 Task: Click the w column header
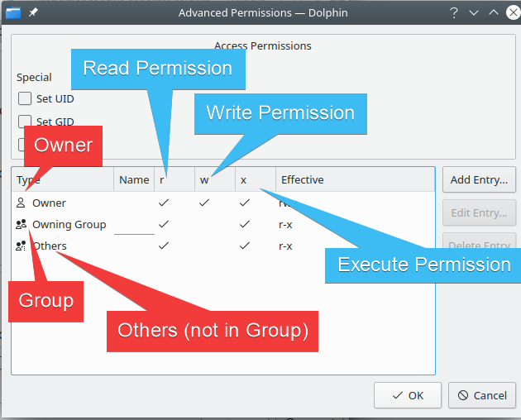(215, 179)
